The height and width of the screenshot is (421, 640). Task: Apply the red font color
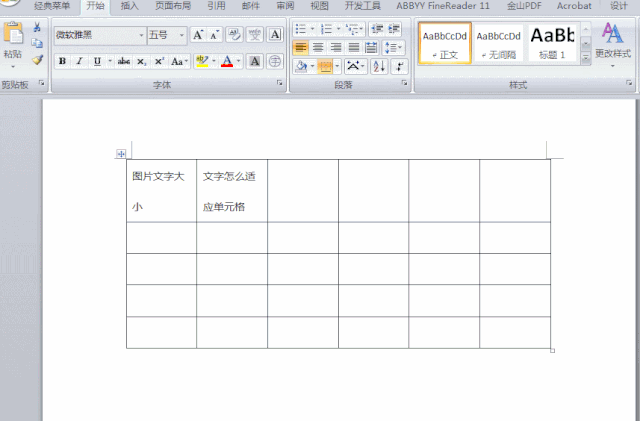coord(227,61)
